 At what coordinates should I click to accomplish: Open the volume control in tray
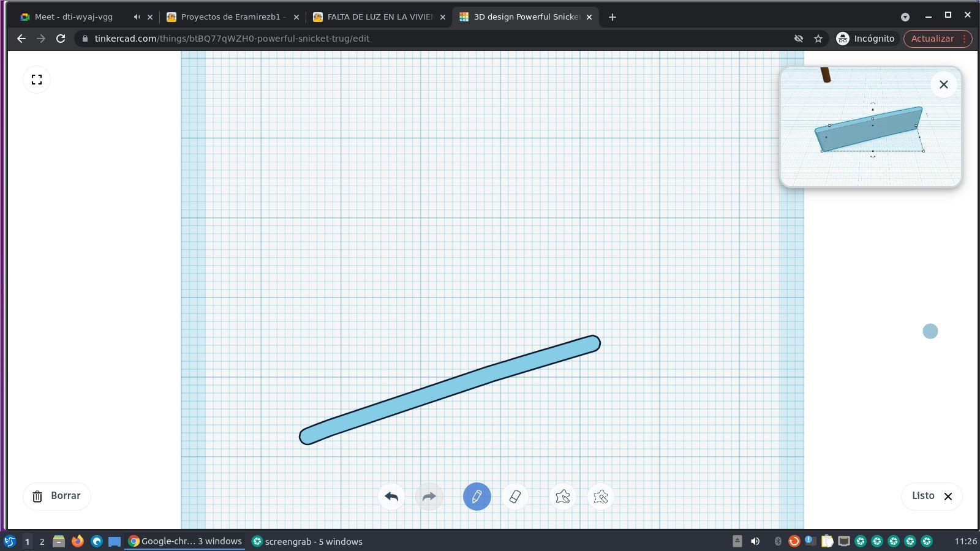pyautogui.click(x=755, y=541)
